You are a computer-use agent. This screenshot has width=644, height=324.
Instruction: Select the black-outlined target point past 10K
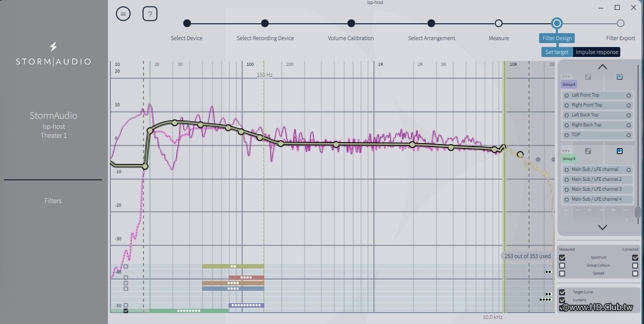pos(520,155)
